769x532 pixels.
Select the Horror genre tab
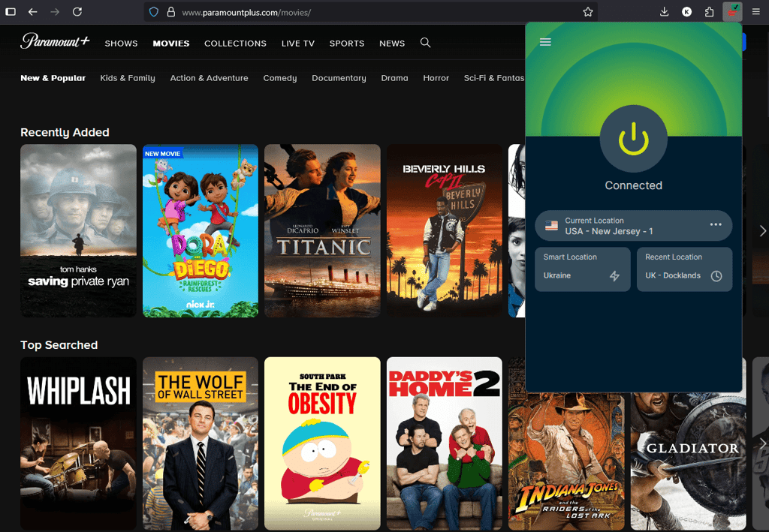click(x=436, y=78)
